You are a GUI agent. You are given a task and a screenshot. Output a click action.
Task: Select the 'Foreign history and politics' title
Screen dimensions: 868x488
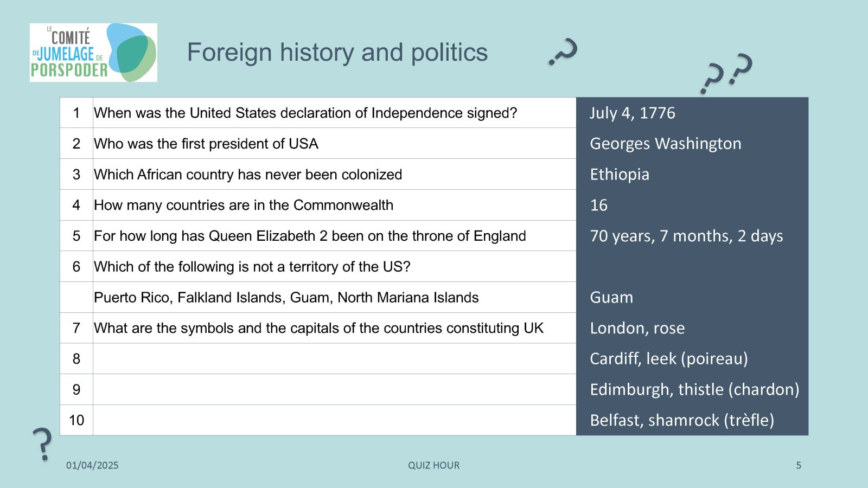pyautogui.click(x=337, y=53)
